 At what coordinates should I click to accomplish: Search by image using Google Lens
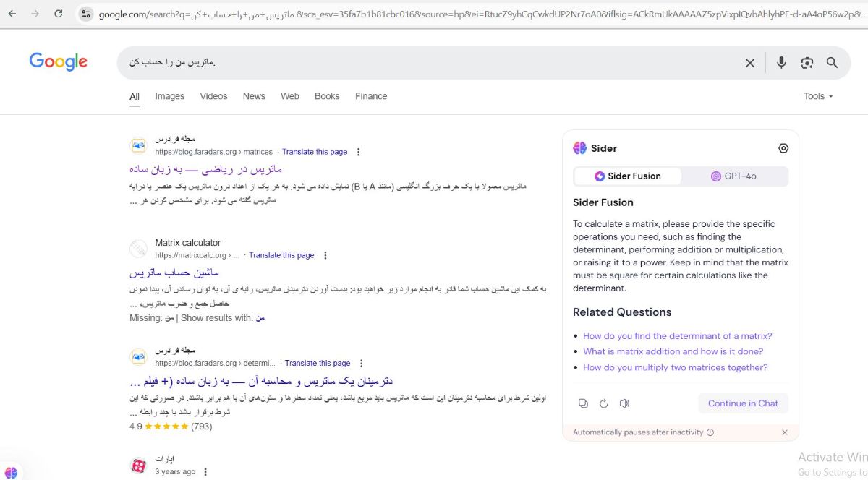tap(807, 63)
